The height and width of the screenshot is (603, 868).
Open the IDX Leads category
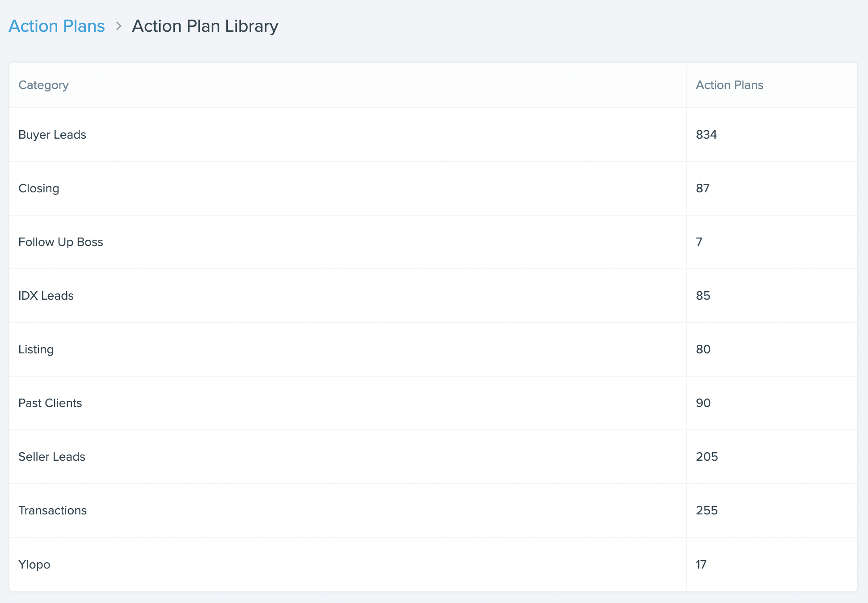pos(46,296)
